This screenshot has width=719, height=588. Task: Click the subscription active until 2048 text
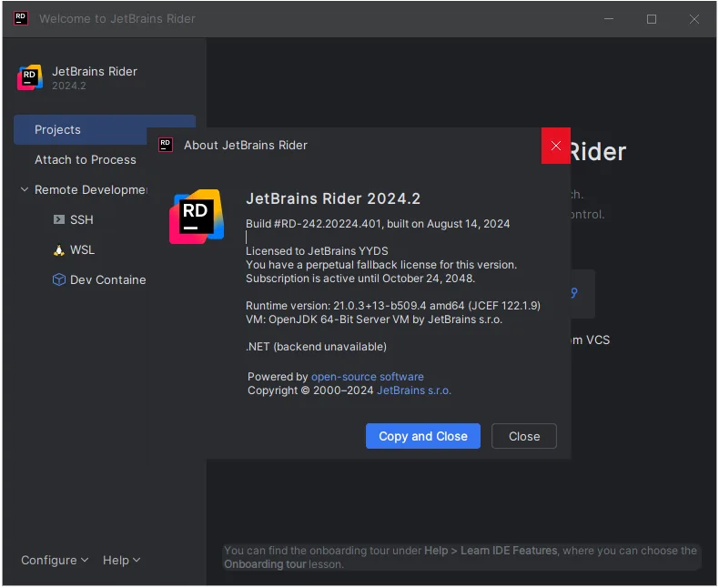point(360,279)
